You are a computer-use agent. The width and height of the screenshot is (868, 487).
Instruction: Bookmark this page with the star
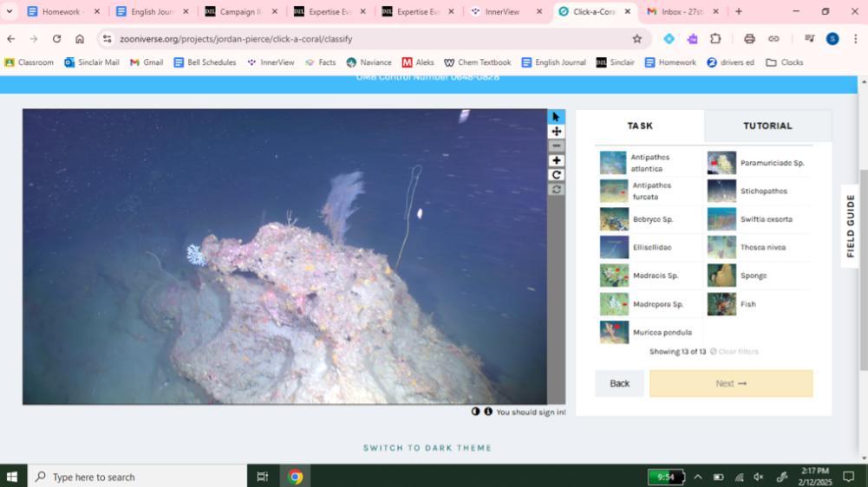point(637,39)
